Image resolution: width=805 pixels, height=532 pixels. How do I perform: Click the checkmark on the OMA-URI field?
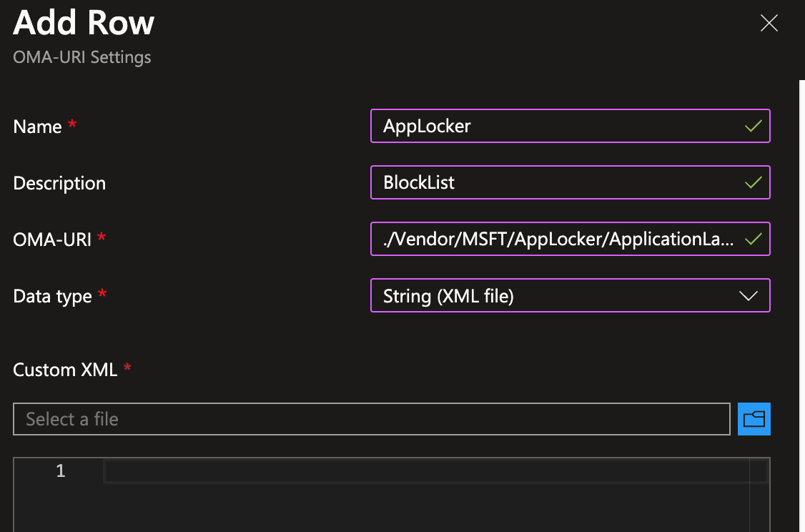point(753,239)
